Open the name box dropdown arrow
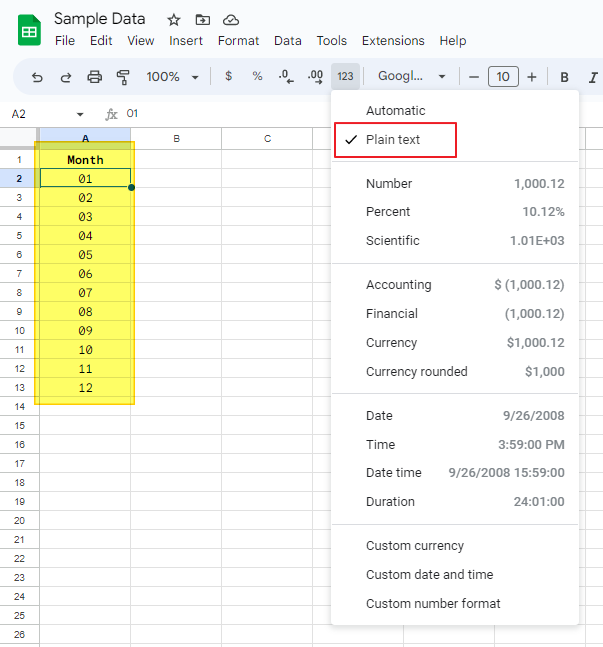 (x=80, y=114)
